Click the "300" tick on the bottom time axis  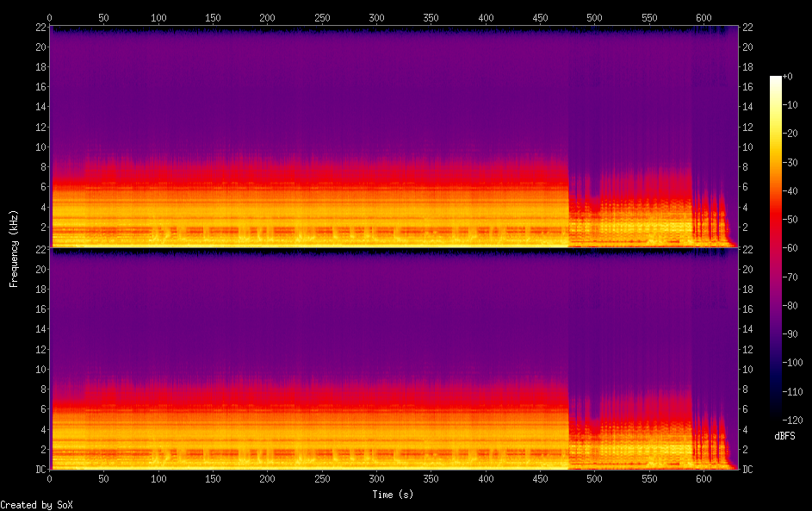(376, 479)
